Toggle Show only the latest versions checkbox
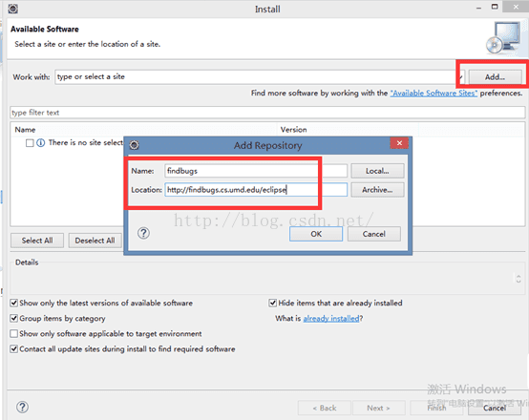529x420 pixels. point(13,303)
